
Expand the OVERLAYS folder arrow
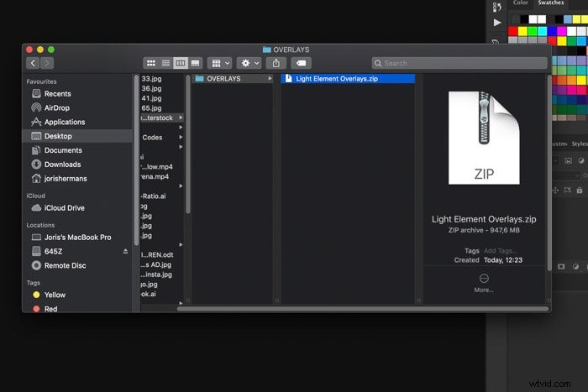[x=270, y=79]
